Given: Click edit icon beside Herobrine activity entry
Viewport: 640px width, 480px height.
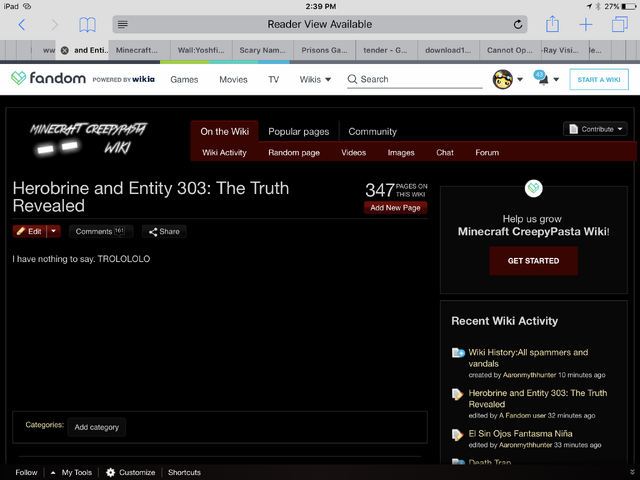Looking at the screenshot, I should 458,394.
